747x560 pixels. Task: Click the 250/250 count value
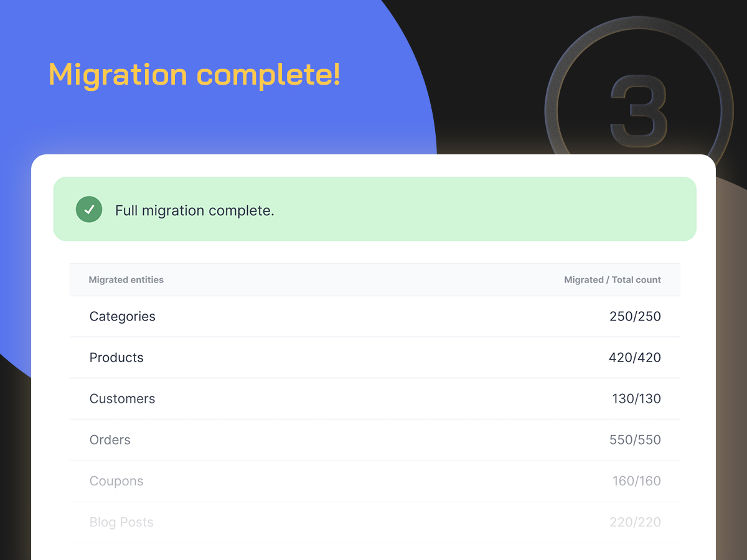pos(635,317)
